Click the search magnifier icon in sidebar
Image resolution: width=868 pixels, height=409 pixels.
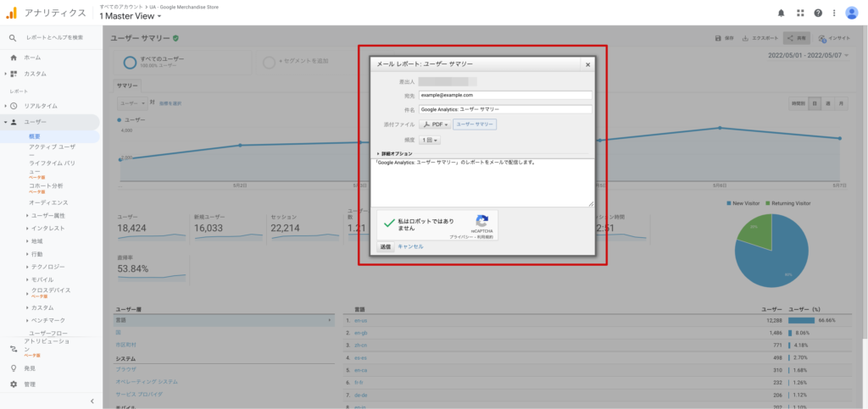(13, 38)
